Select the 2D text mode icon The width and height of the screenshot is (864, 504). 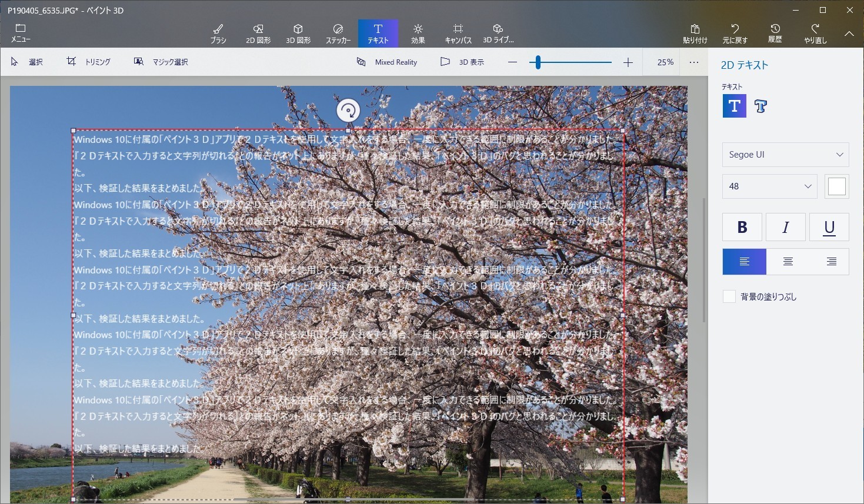coord(735,106)
